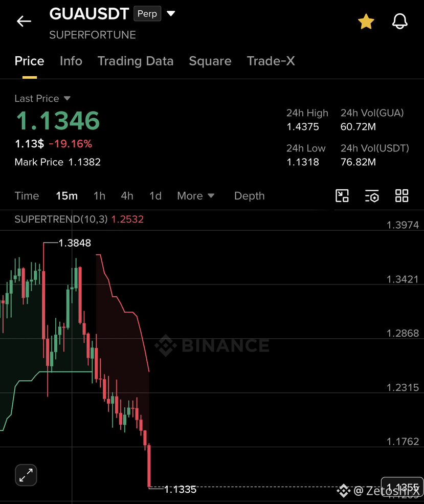Viewport: 424px width, 504px height.
Task: Expand the Last Price dropdown
Action: click(67, 98)
